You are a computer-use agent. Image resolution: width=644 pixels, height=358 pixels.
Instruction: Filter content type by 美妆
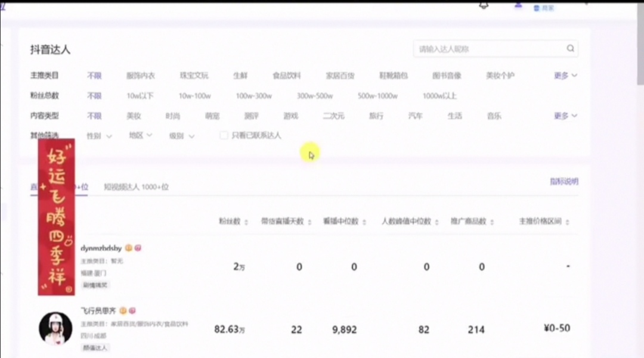pyautogui.click(x=134, y=116)
